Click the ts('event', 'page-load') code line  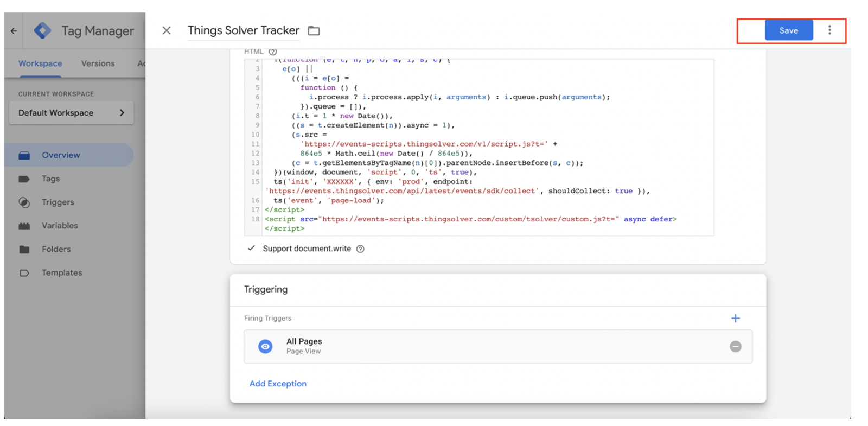pos(329,200)
